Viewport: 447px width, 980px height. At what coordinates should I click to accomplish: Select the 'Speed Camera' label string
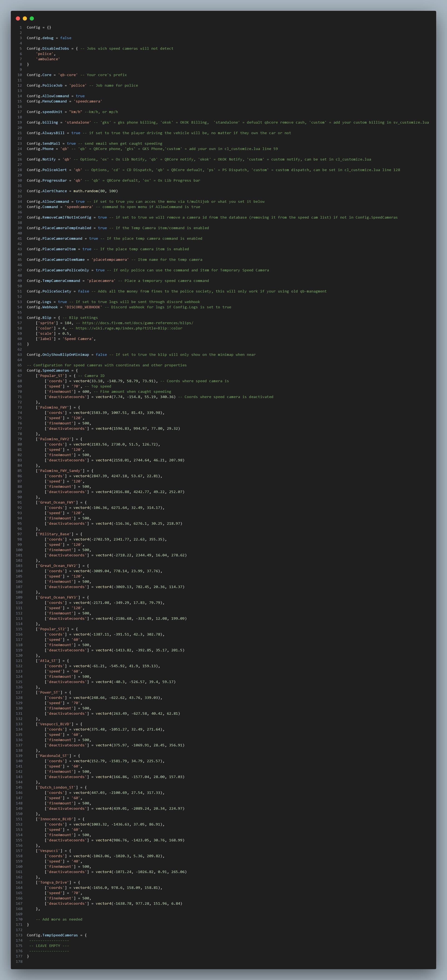[x=78, y=339]
